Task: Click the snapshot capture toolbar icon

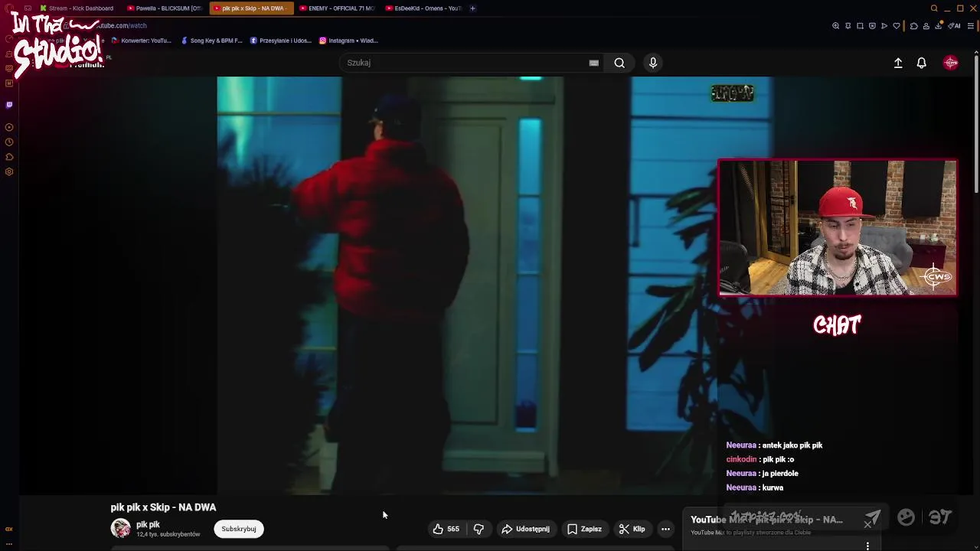Action: pyautogui.click(x=860, y=26)
